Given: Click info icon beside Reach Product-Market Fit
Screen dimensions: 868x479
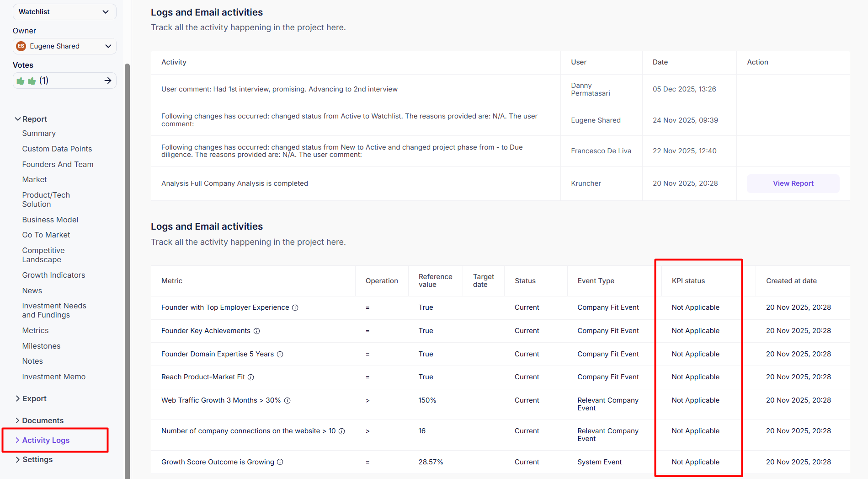Looking at the screenshot, I should (x=251, y=377).
